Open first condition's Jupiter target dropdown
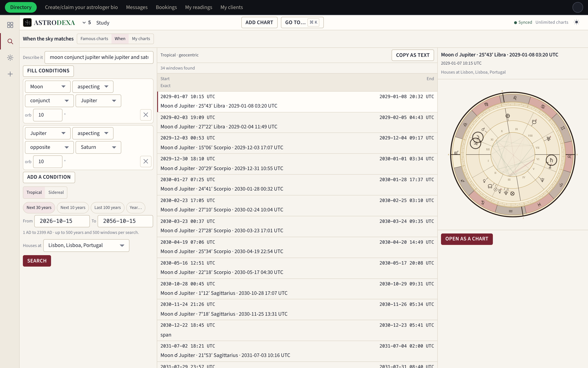This screenshot has height=368, width=588. click(98, 101)
